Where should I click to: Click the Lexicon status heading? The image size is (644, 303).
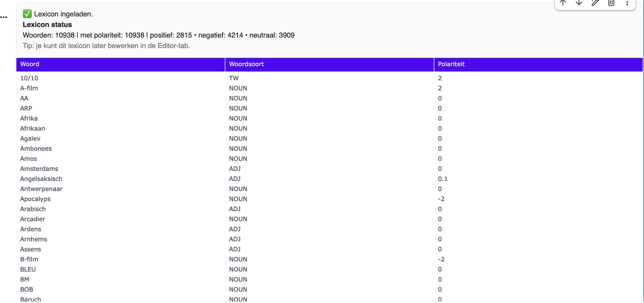(x=47, y=25)
